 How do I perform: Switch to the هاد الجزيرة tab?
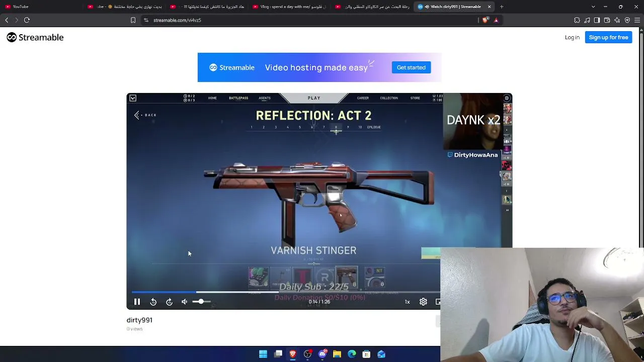tap(207, 7)
